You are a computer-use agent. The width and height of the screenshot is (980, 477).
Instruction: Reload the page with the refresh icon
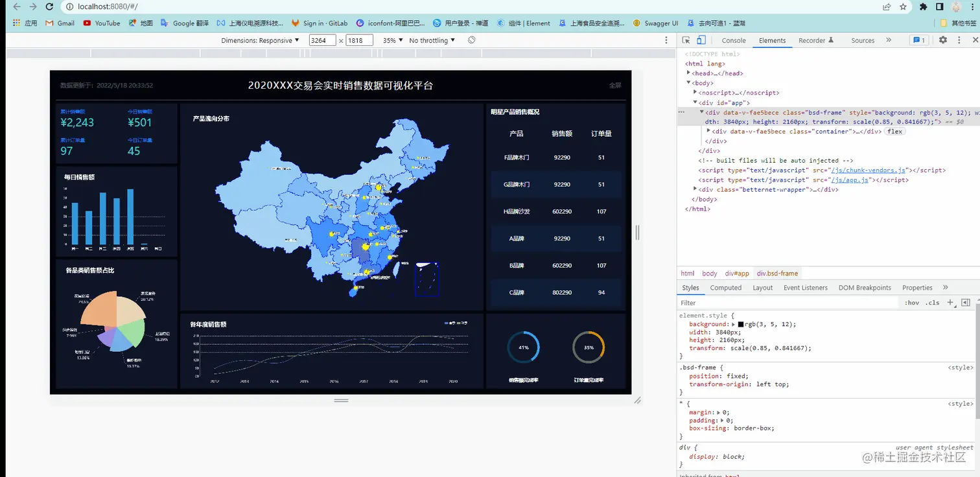click(x=49, y=6)
